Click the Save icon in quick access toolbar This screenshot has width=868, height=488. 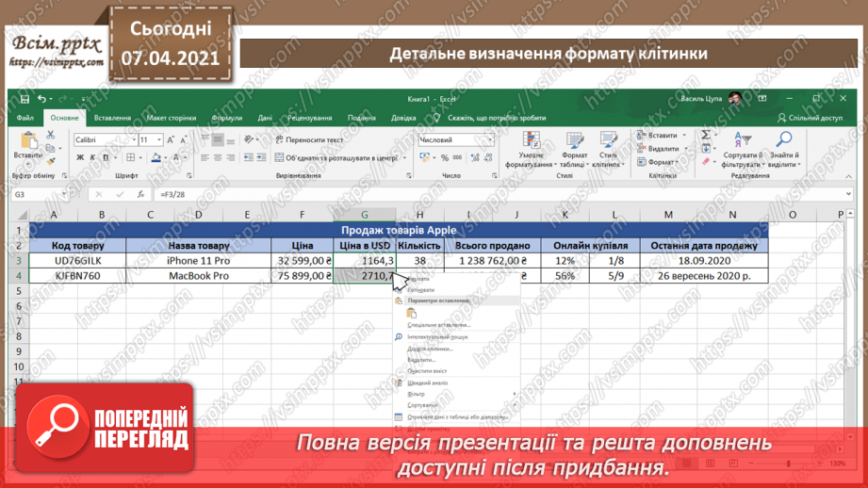[x=25, y=99]
